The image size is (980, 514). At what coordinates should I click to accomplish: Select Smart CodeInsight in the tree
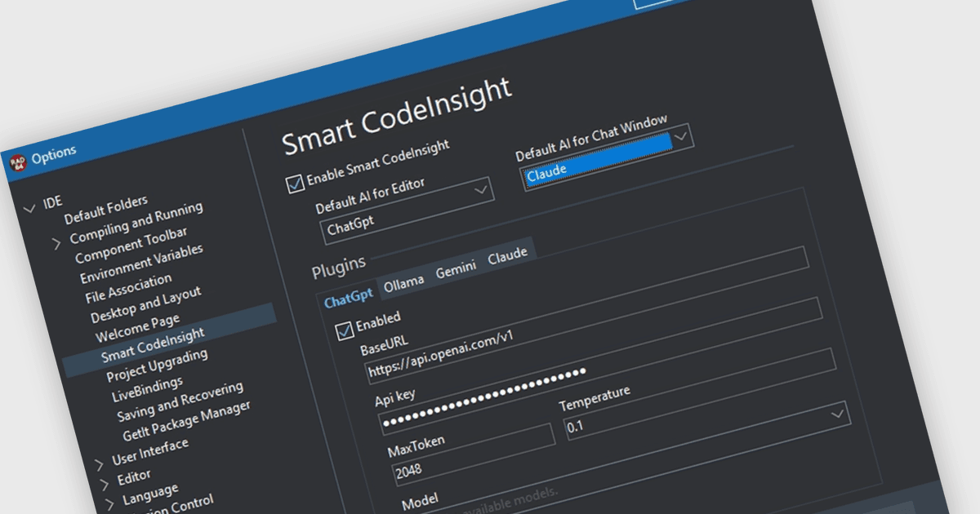click(x=153, y=344)
